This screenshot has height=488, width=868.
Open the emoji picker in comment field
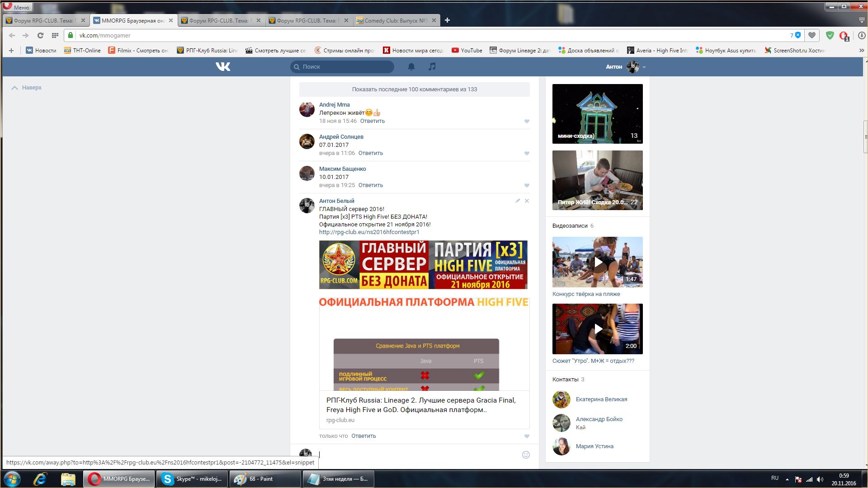[x=526, y=455]
